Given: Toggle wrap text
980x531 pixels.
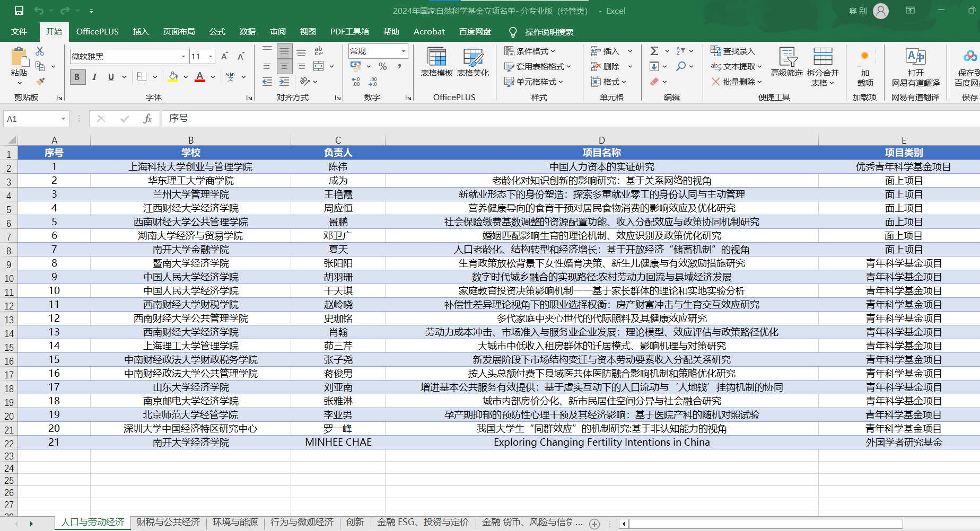Looking at the screenshot, I should [x=319, y=51].
